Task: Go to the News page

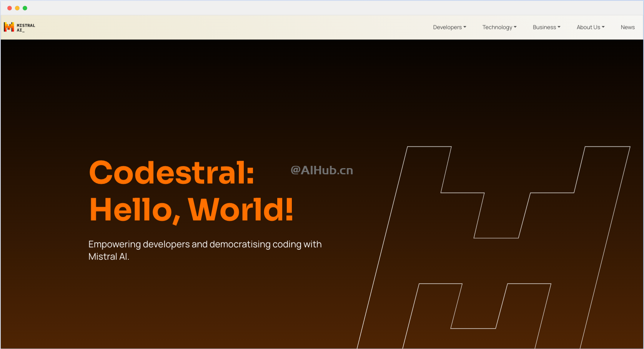Action: 627,27
